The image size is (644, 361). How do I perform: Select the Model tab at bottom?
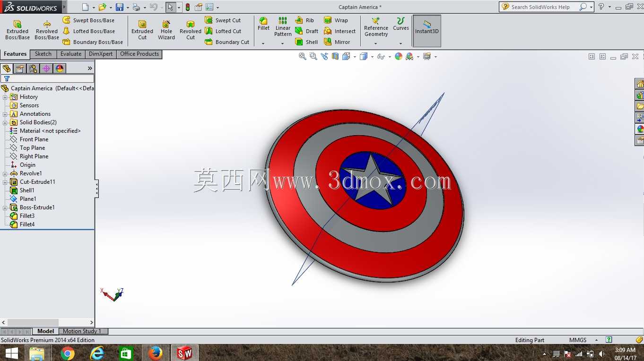point(46,331)
